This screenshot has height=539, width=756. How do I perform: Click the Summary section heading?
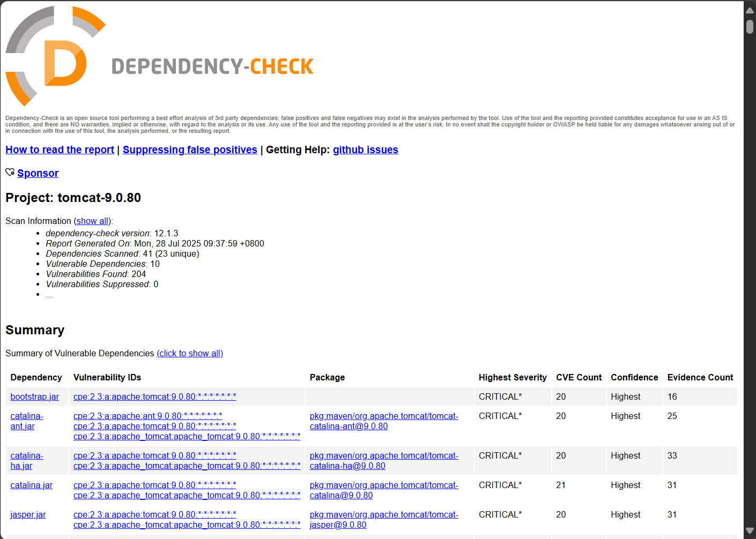35,330
